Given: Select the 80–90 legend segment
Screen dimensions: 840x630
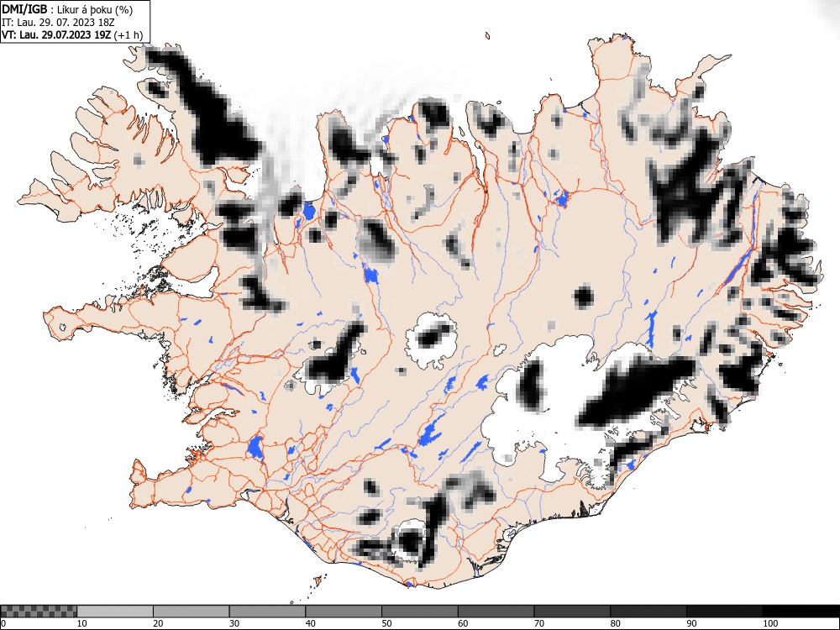Looking at the screenshot, I should click(648, 612).
